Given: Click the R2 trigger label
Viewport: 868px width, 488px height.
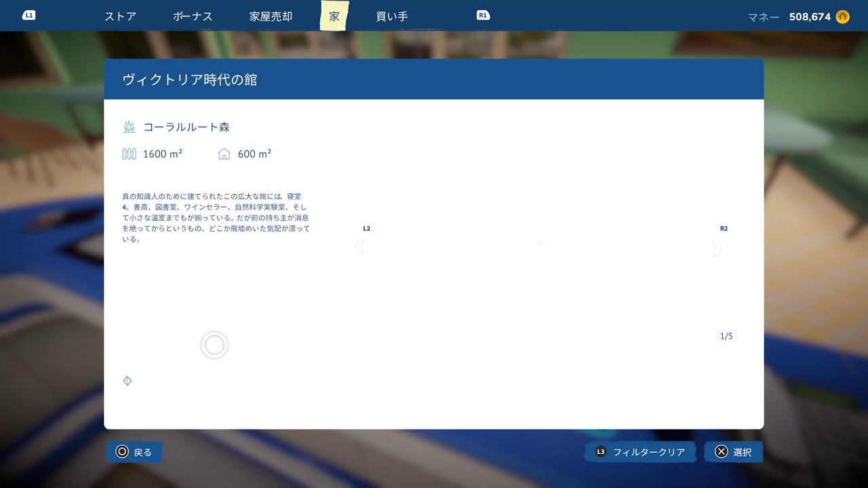Looking at the screenshot, I should (724, 228).
